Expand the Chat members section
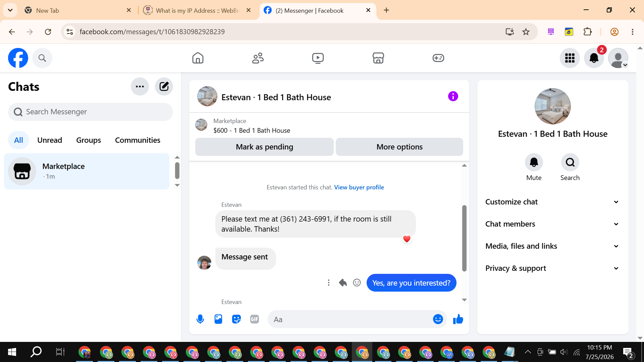The height and width of the screenshot is (362, 644). point(552,224)
